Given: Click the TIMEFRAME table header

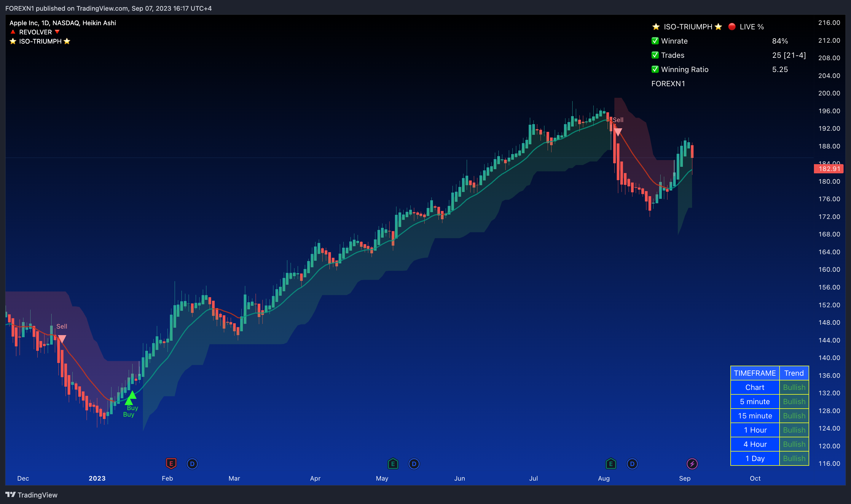Looking at the screenshot, I should (x=754, y=373).
